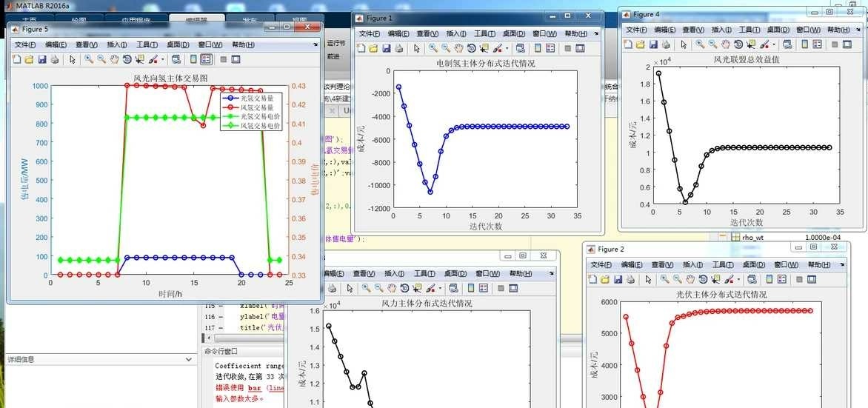Open 编辑(E) menu in Figure 5

[x=56, y=45]
